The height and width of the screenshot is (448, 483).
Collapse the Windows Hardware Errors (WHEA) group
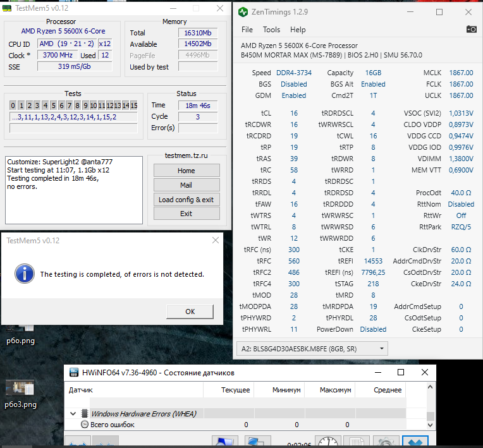click(x=73, y=413)
